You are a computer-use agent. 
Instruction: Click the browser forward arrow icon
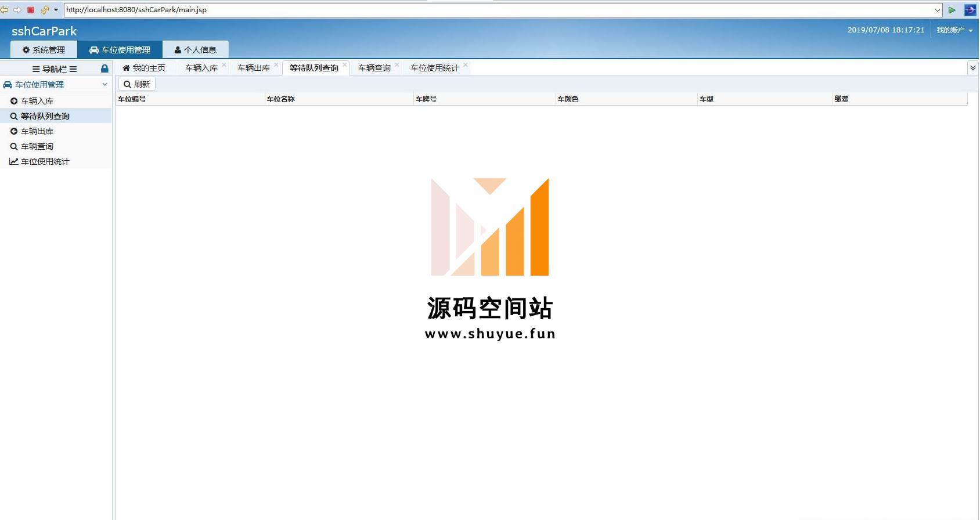(17, 10)
